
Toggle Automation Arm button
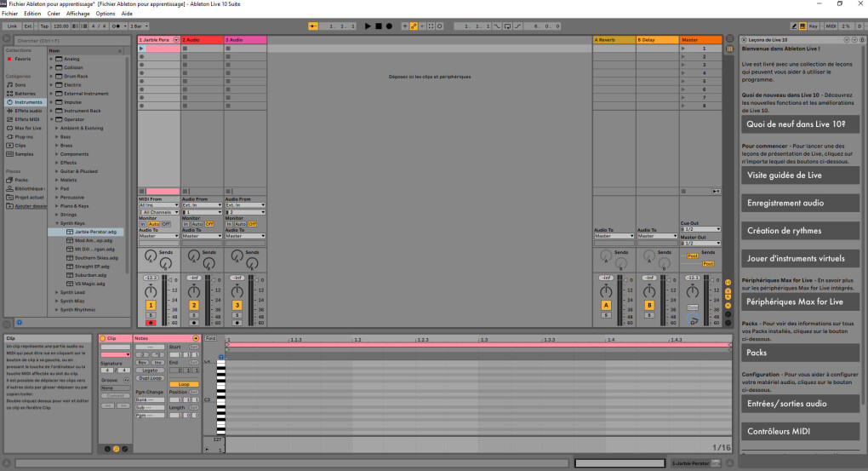pyautogui.click(x=414, y=26)
